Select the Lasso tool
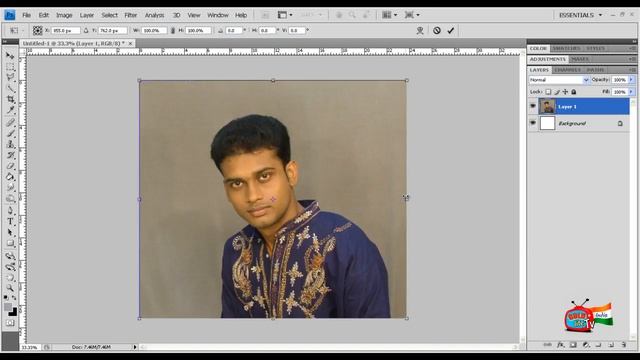 (x=10, y=78)
